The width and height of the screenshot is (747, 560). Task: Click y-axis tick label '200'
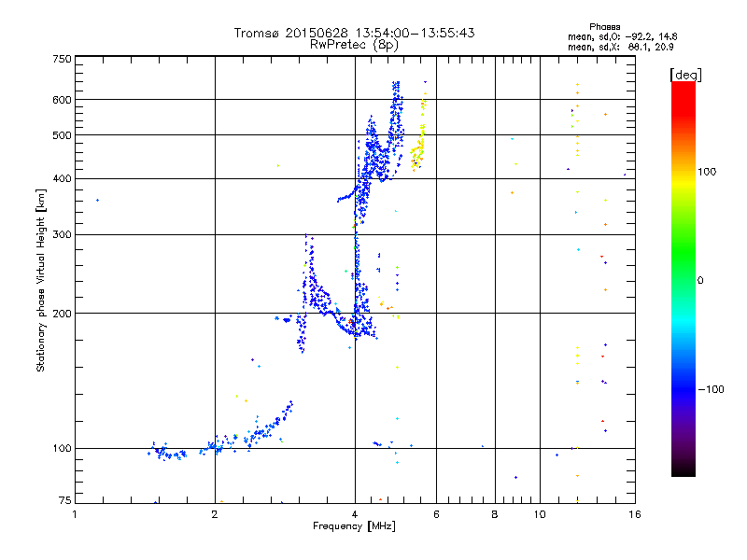62,314
